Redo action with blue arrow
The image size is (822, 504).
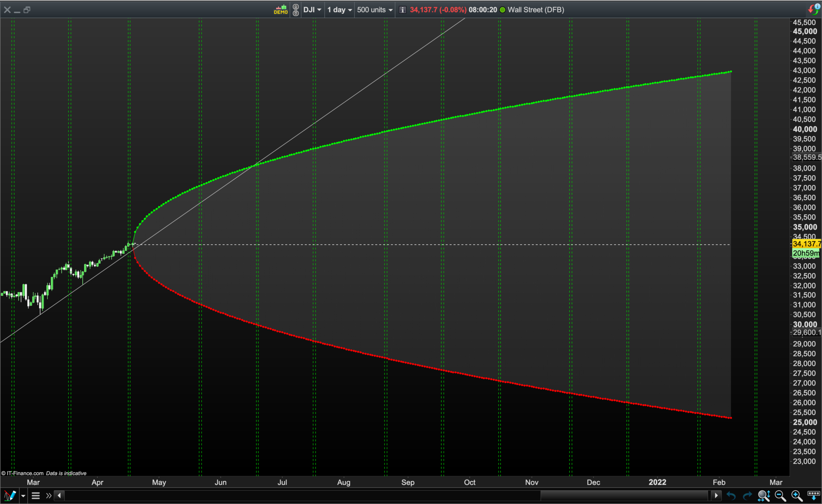(x=747, y=496)
